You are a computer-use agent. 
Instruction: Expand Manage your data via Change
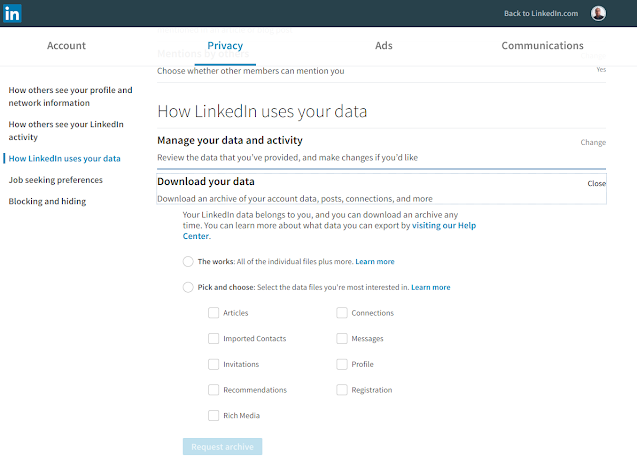[x=593, y=143]
